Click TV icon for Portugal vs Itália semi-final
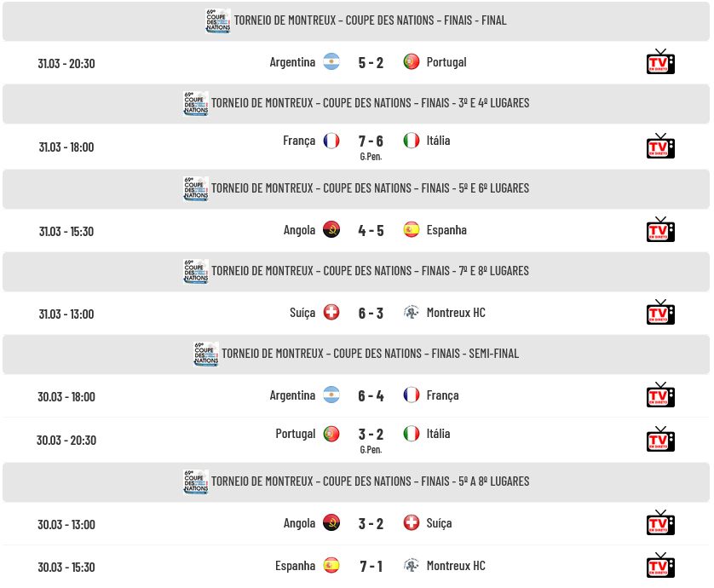Screen dimensions: 714x588 pos(660,439)
